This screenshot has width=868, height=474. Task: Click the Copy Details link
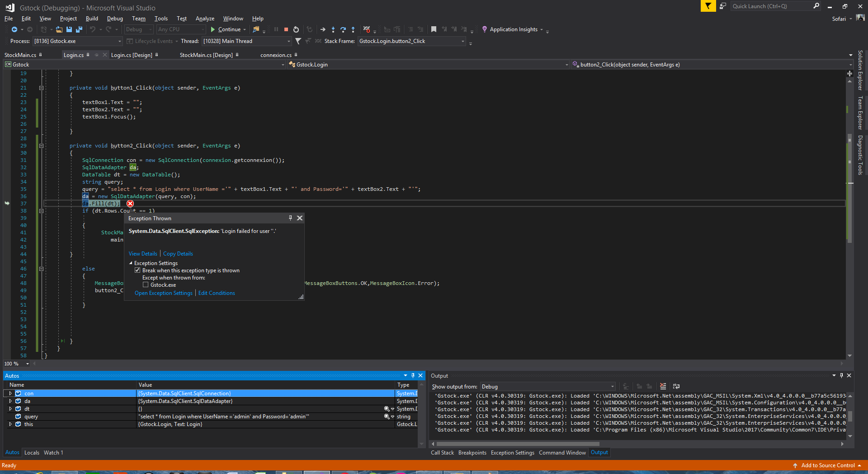click(178, 254)
